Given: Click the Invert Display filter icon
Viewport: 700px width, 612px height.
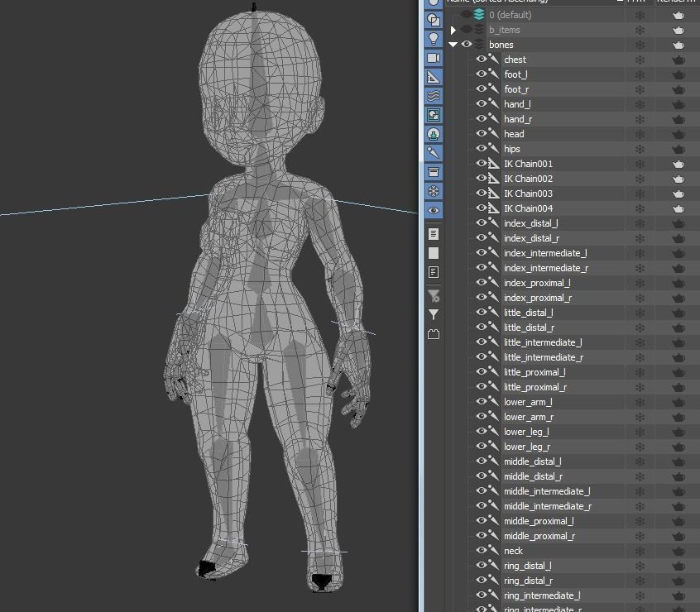Looking at the screenshot, I should coord(434,272).
